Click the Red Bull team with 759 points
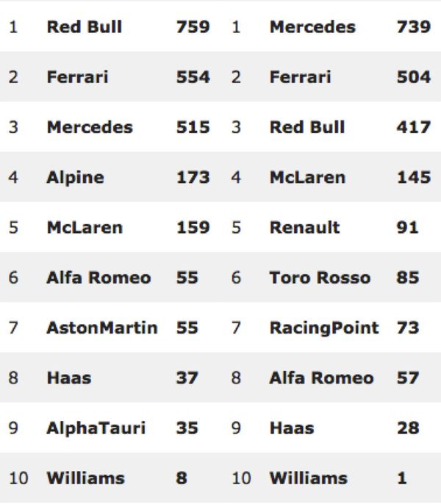Screen dimensions: 441x504 (84, 27)
